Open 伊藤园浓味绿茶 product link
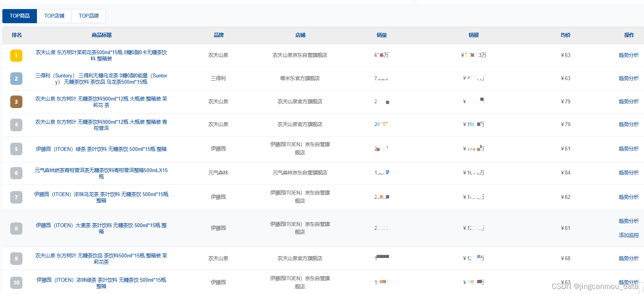 pos(101,283)
